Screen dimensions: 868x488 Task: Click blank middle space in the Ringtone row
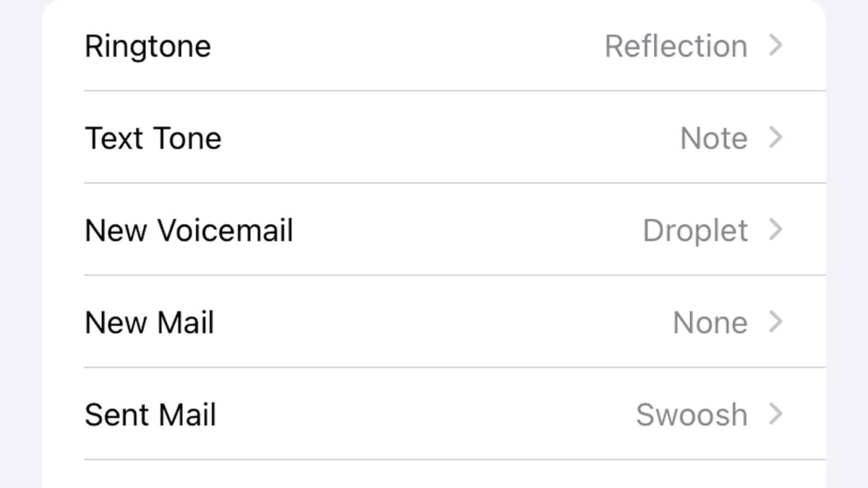pyautogui.click(x=405, y=46)
